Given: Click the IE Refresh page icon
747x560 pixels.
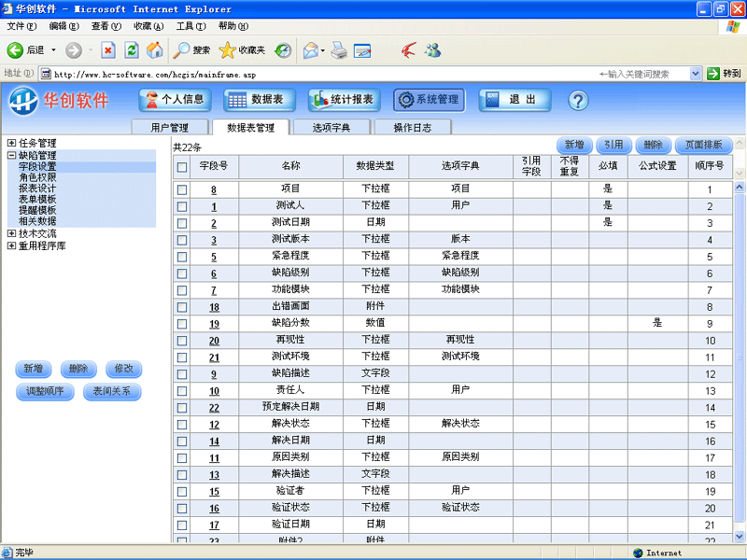Looking at the screenshot, I should coord(132,50).
